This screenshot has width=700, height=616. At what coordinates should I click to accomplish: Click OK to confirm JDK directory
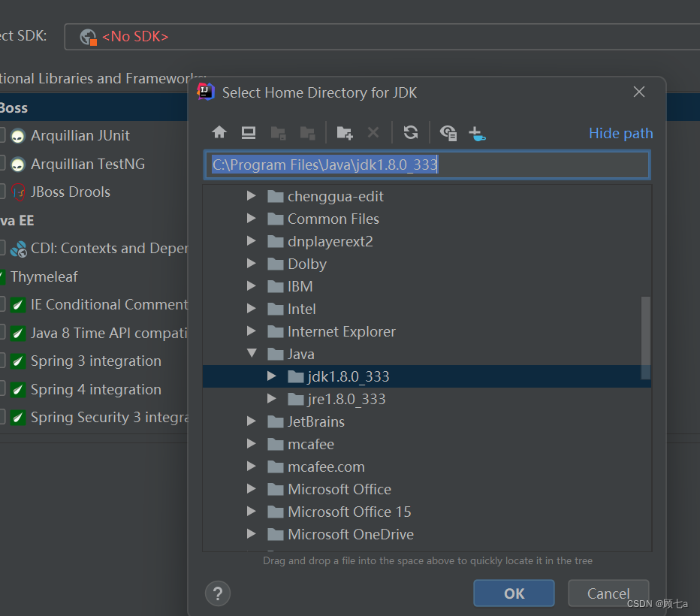(x=514, y=593)
